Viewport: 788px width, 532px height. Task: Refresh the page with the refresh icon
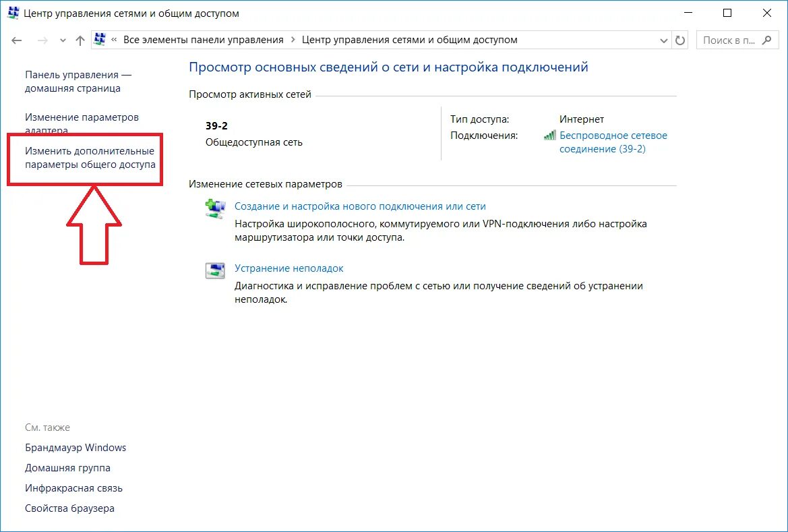coord(680,40)
